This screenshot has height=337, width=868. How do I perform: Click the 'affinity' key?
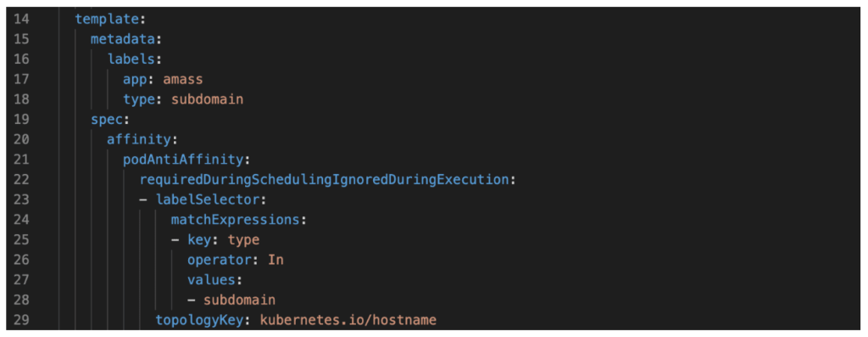pos(139,140)
